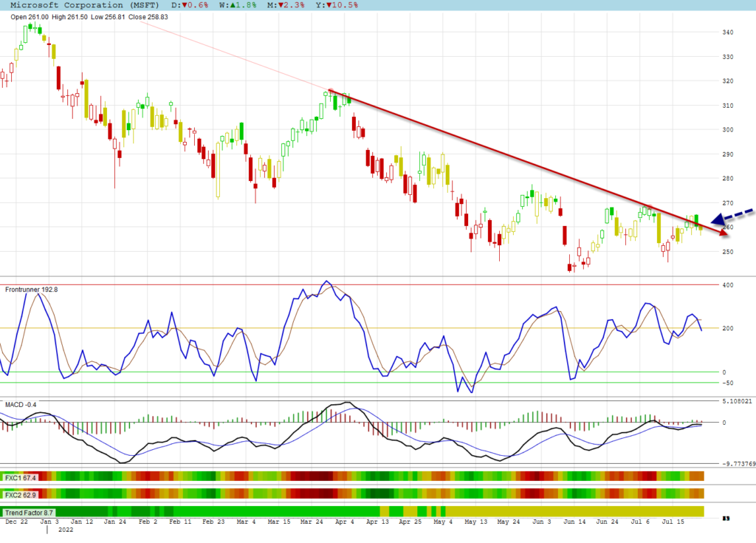Image resolution: width=756 pixels, height=543 pixels.
Task: Click the 'MACD -0.4' indicator label
Action: (21, 404)
